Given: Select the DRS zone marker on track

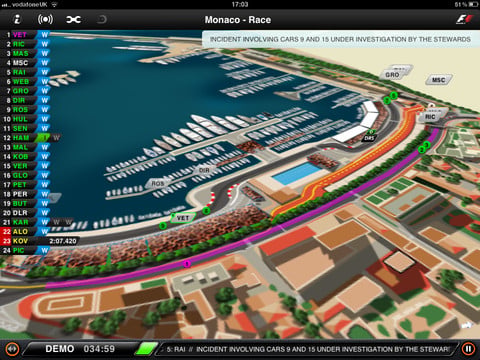Looking at the screenshot, I should tap(369, 138).
